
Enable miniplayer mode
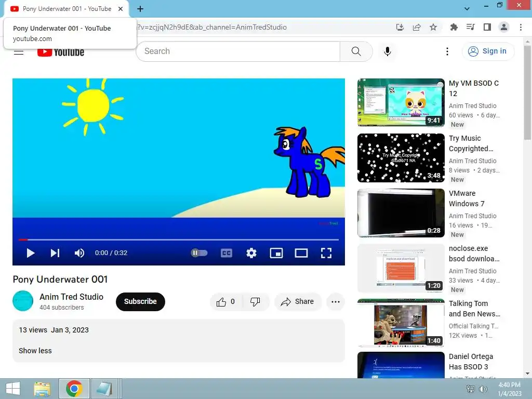(x=276, y=253)
